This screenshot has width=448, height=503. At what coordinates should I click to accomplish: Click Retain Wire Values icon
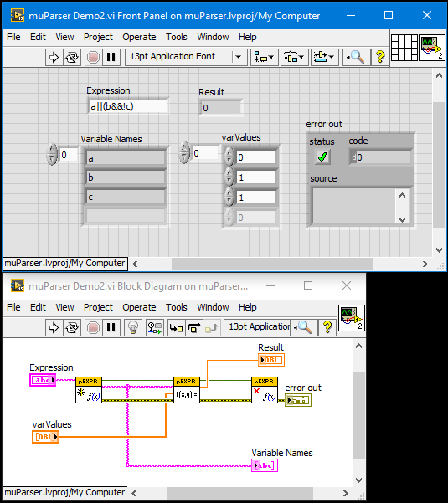(155, 327)
